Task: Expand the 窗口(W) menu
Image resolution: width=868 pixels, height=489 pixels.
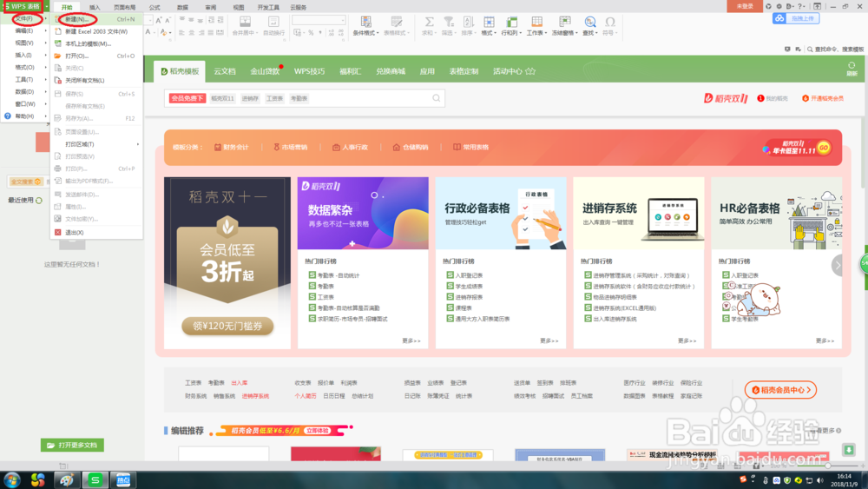Action: (25, 103)
